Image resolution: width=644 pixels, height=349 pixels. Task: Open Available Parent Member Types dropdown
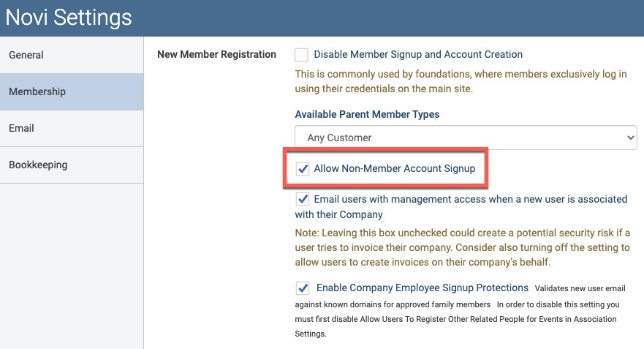point(466,138)
